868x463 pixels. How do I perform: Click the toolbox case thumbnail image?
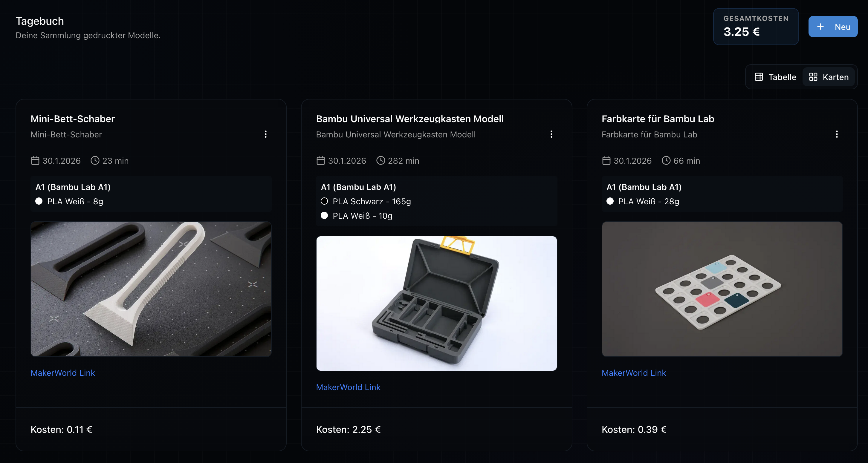[436, 303]
